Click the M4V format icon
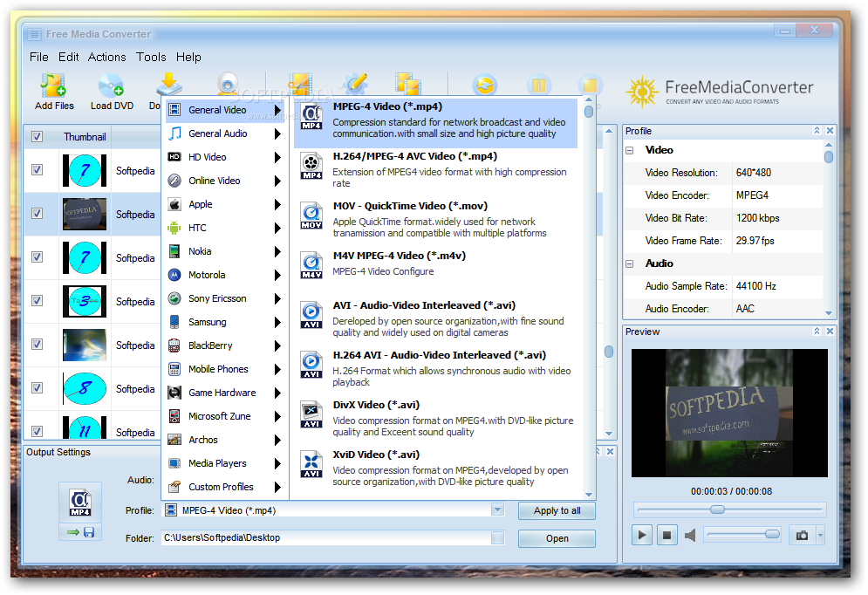868x595 pixels. coord(311,266)
